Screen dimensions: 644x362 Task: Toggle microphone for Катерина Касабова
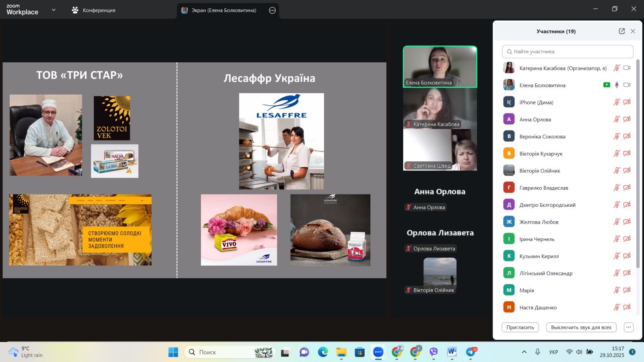click(x=616, y=68)
